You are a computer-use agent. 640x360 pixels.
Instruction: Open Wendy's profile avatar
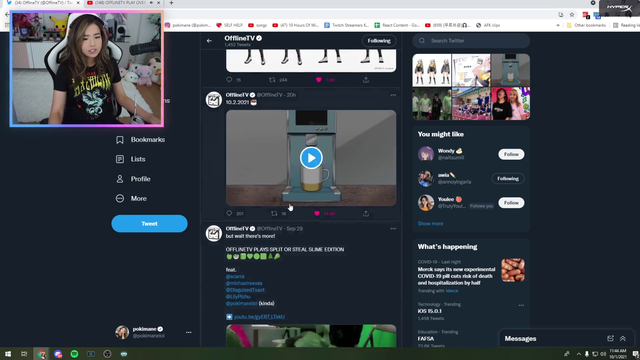click(x=426, y=154)
